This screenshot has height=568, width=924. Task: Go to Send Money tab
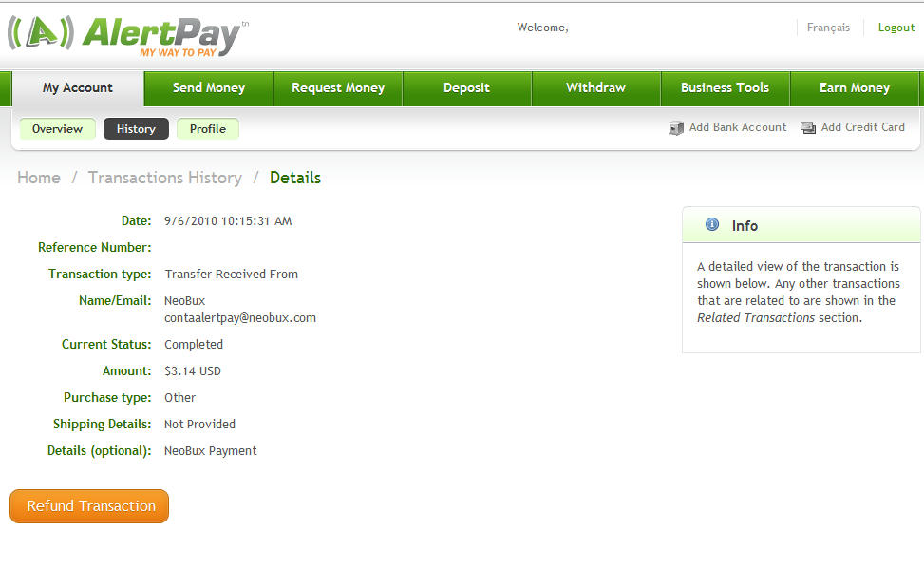209,88
